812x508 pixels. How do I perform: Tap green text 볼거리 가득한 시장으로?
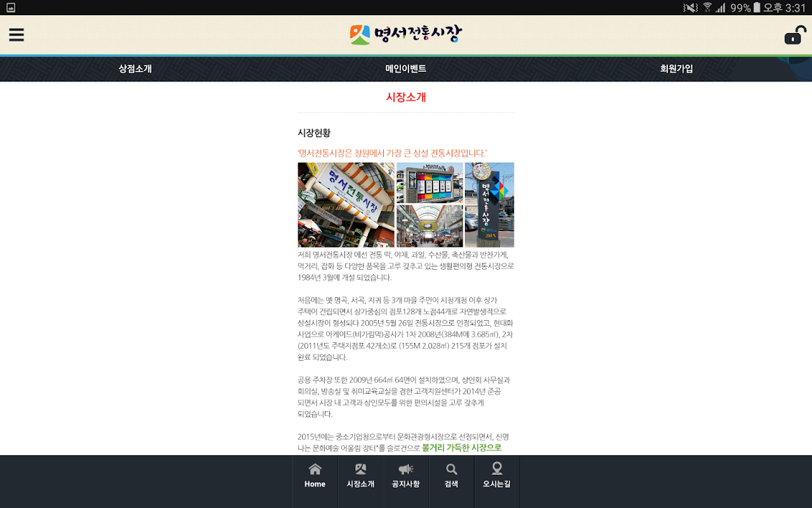(462, 448)
